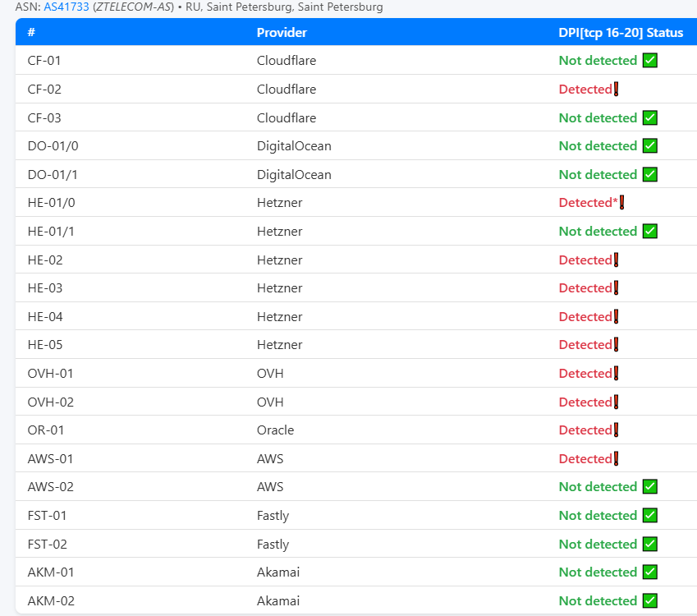697x616 pixels.
Task: Click 'Detected' status text for CF-02
Action: tap(585, 89)
